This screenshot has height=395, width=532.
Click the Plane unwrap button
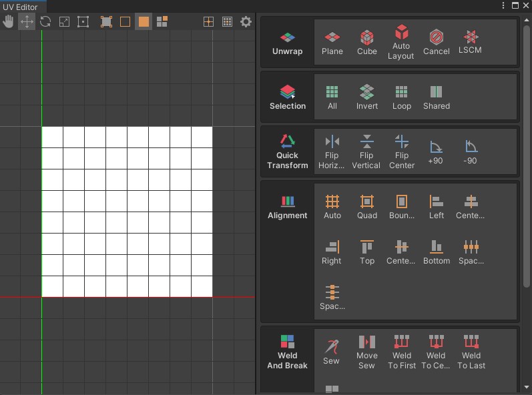[x=332, y=43]
